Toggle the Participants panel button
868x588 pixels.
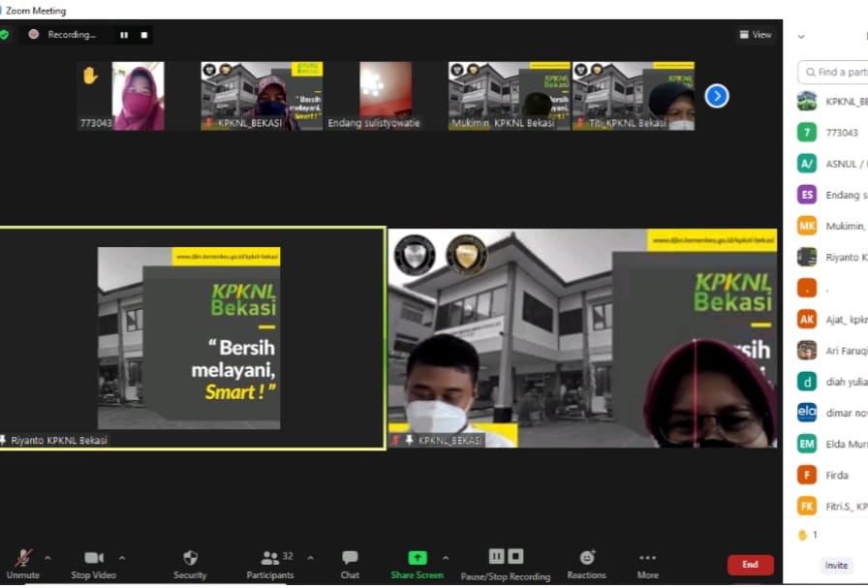[270, 562]
